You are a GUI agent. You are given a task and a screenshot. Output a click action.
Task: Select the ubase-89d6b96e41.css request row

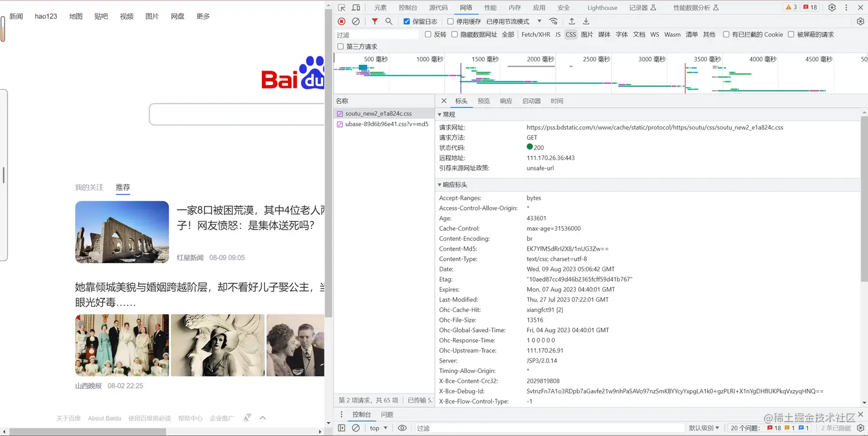pyautogui.click(x=384, y=124)
